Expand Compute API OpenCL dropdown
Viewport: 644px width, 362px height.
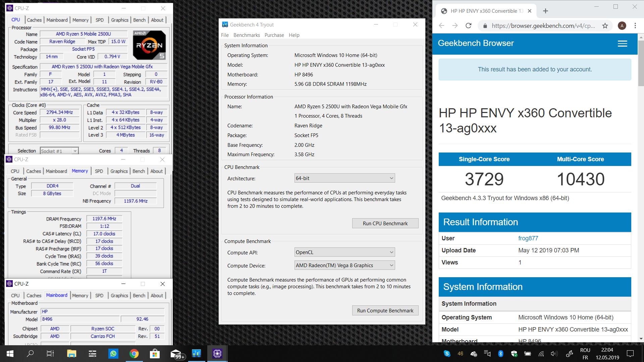tap(344, 252)
